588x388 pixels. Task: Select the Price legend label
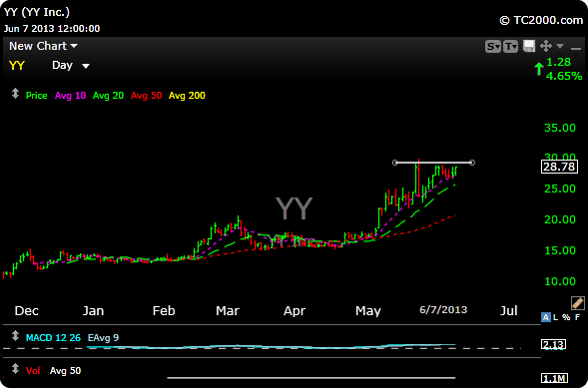coord(36,96)
